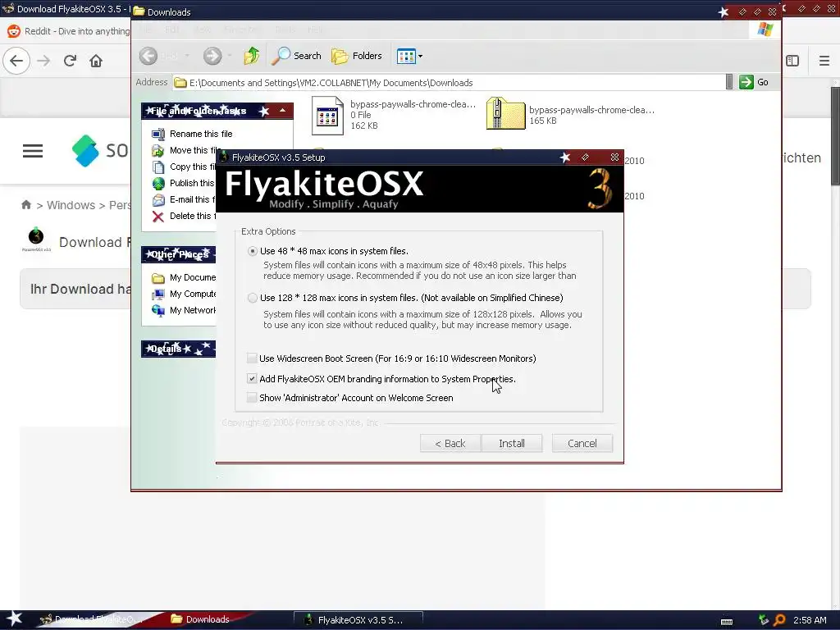Click the Move this file icon
Screen dimensions: 840x630
coord(158,151)
